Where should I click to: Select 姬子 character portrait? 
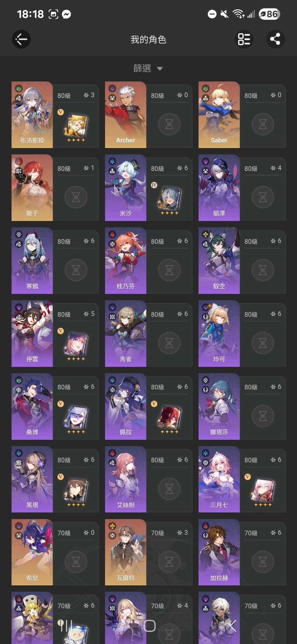32,188
